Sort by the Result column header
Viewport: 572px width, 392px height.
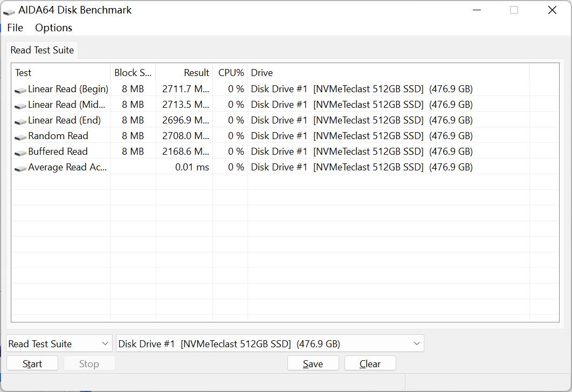(184, 73)
